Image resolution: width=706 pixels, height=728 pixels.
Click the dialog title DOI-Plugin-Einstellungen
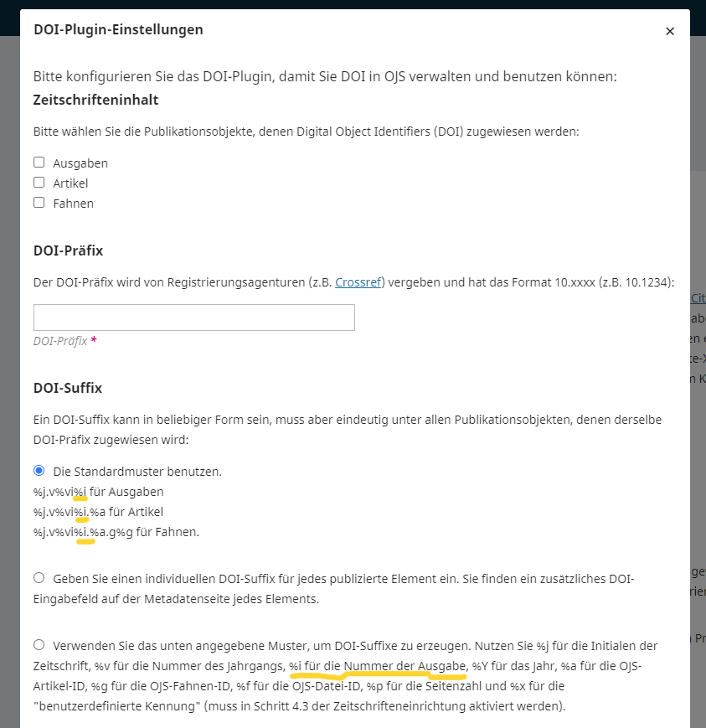point(118,30)
